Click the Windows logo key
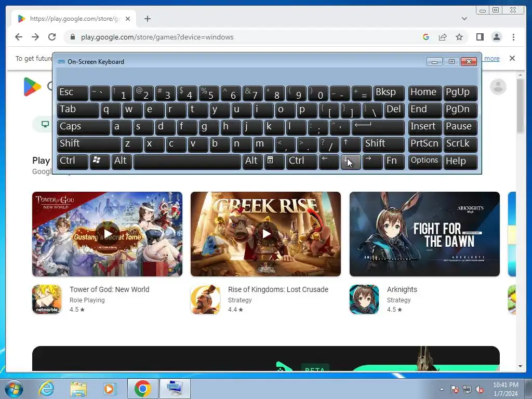This screenshot has width=532, height=399. pos(100,162)
